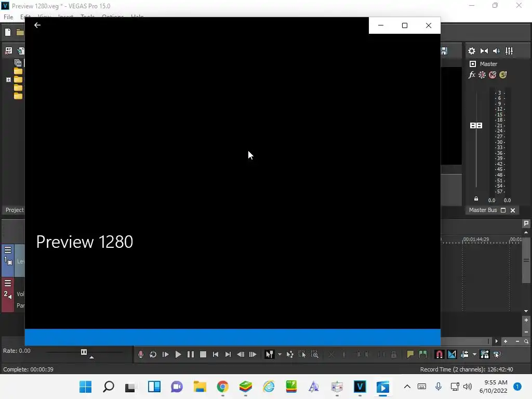
Task: Zoom out timeline time minus button
Action: [x=517, y=341]
